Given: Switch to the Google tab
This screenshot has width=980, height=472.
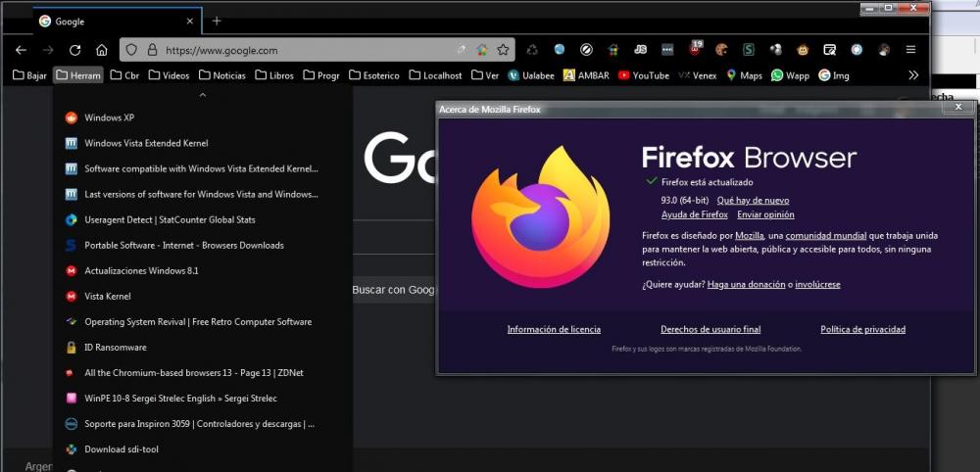Looking at the screenshot, I should click(x=116, y=22).
